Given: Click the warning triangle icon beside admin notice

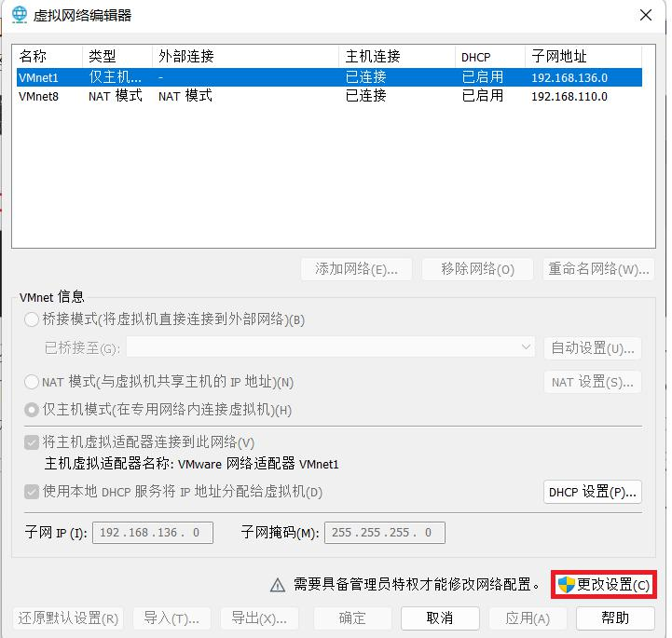Looking at the screenshot, I should coord(278,585).
